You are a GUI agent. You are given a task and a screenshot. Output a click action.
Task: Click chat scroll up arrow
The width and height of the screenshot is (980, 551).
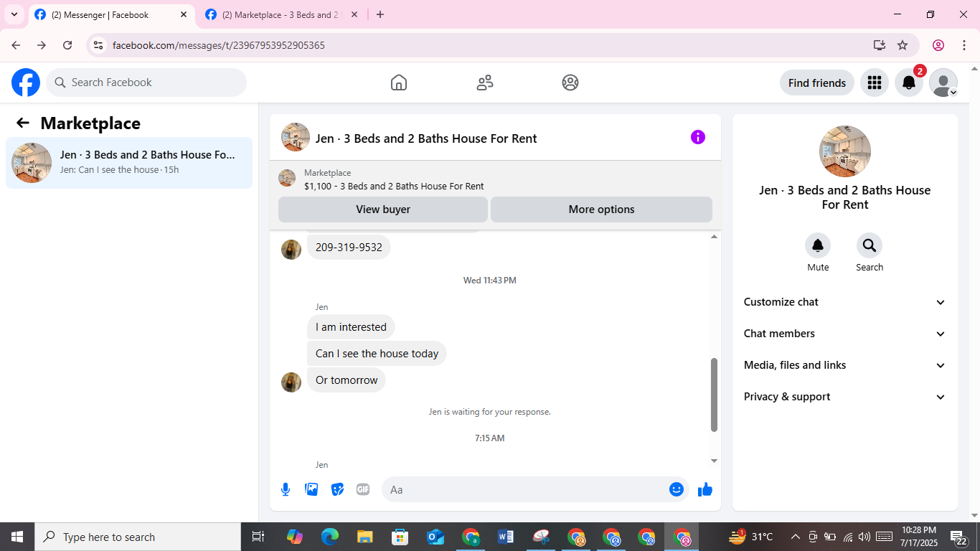pos(714,237)
